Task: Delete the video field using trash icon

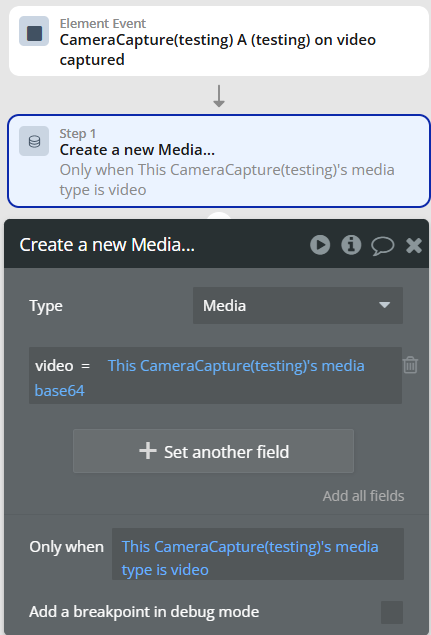Action: [410, 365]
